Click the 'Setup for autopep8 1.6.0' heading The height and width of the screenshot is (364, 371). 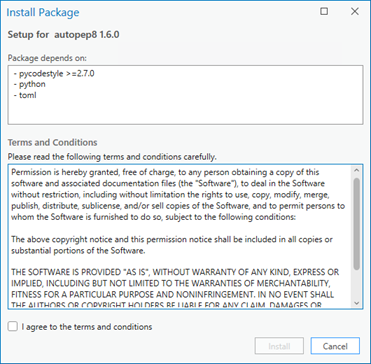[x=64, y=35]
